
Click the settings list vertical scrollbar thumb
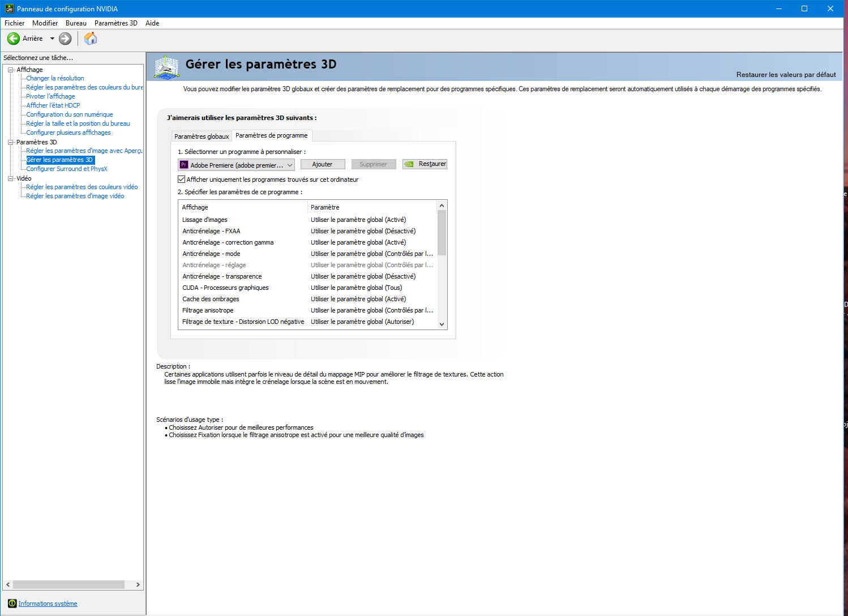442,233
